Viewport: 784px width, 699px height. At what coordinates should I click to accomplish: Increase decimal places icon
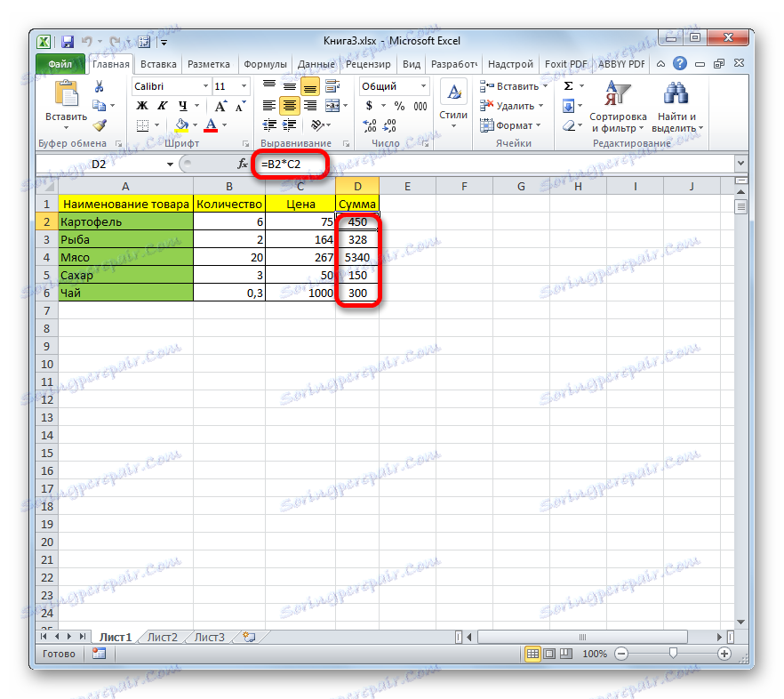[x=370, y=125]
